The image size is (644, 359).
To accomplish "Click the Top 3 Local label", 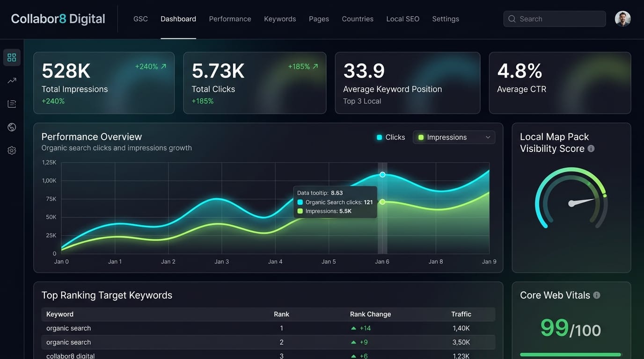I will [362, 101].
